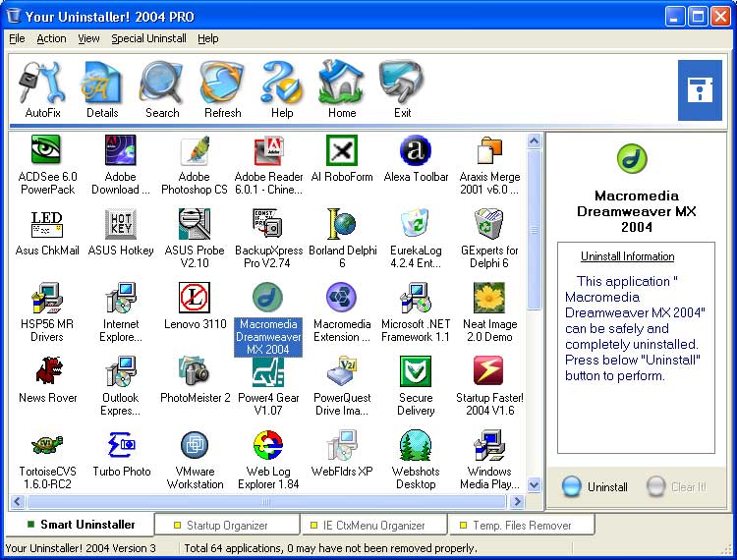Click the scroll down arrow of list
Screen dimensions: 737x560
[x=534, y=484]
